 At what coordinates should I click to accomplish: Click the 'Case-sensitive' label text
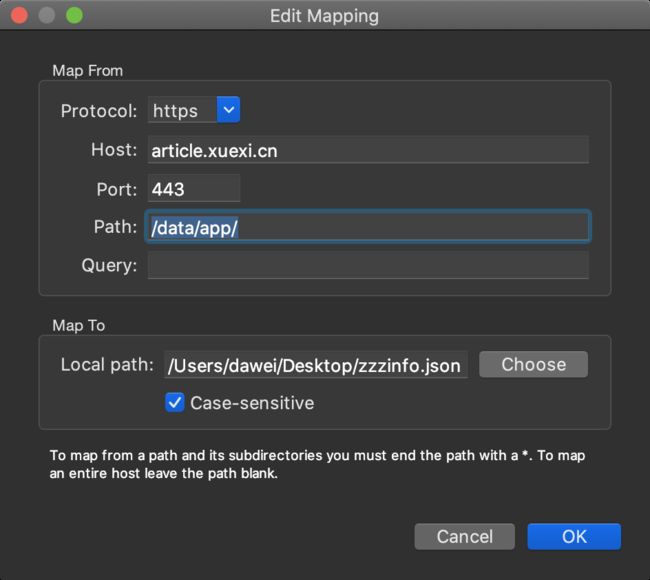(x=252, y=403)
